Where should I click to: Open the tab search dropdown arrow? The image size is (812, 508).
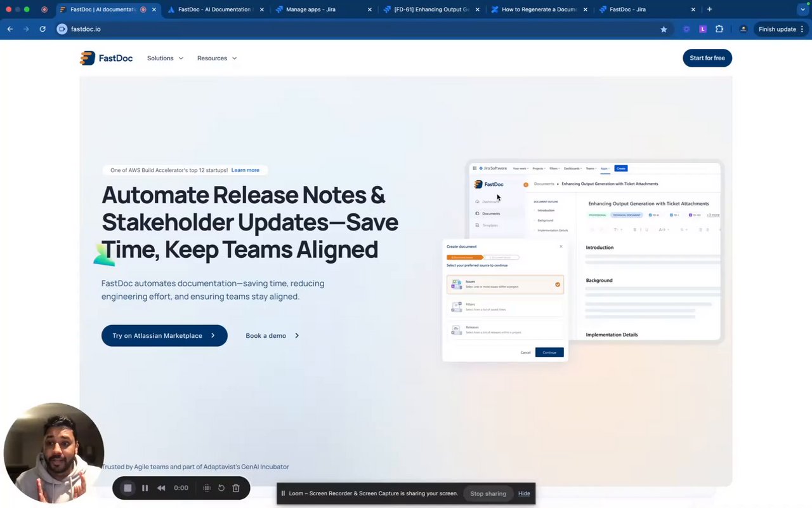coord(802,10)
